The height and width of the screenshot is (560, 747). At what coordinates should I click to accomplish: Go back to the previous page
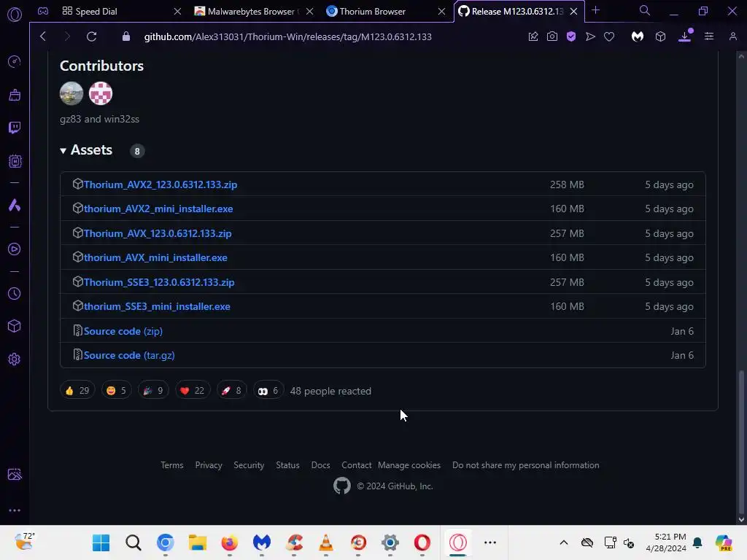[43, 36]
